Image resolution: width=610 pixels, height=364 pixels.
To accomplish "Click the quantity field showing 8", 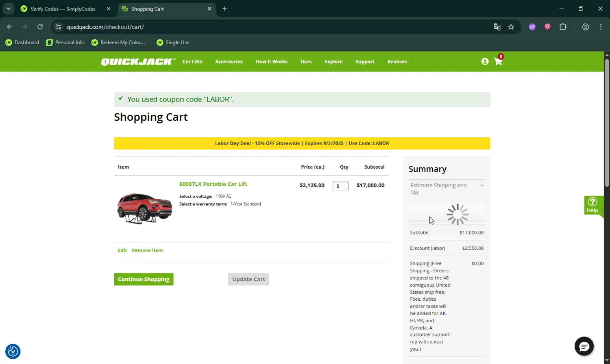I will point(340,186).
